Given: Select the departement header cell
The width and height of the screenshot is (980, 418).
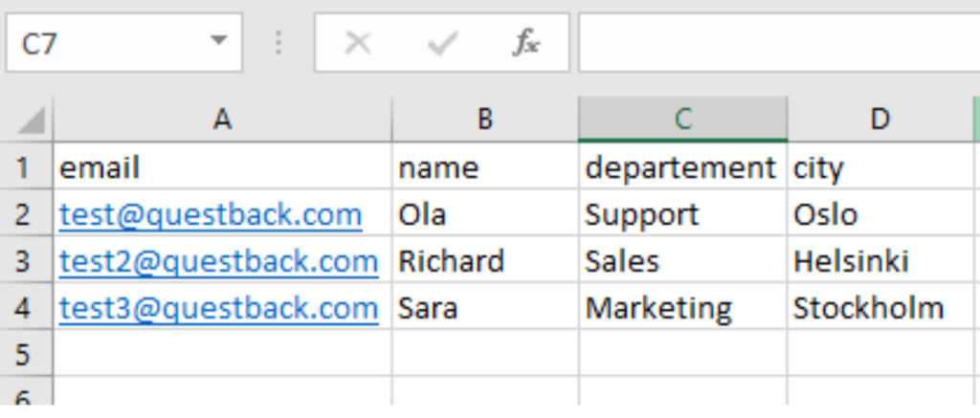Looking at the screenshot, I should pyautogui.click(x=682, y=166).
